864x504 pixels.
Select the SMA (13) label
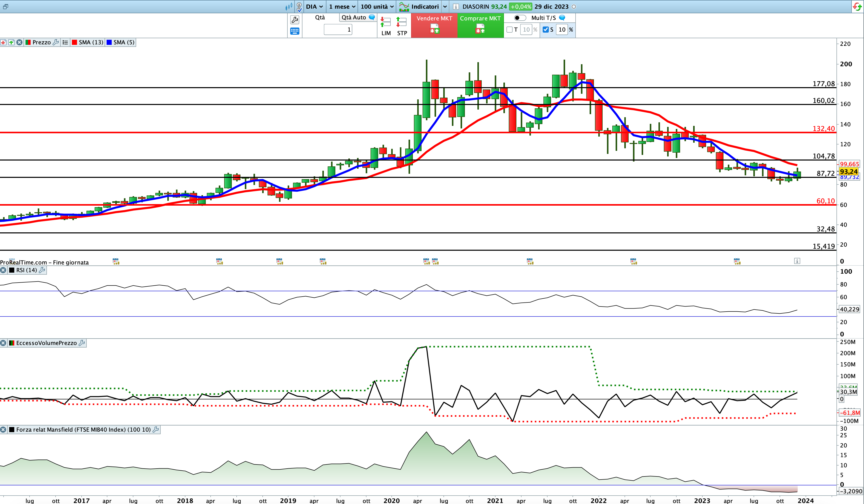pyautogui.click(x=91, y=42)
